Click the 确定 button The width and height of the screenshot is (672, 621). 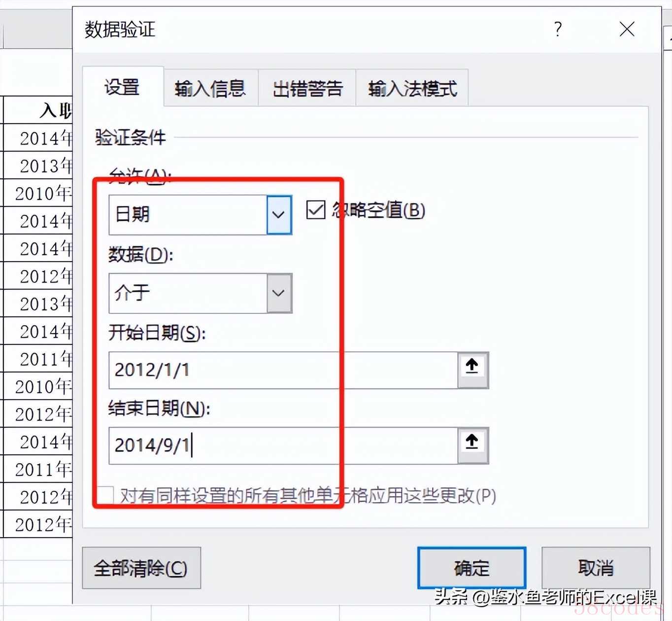(x=471, y=568)
